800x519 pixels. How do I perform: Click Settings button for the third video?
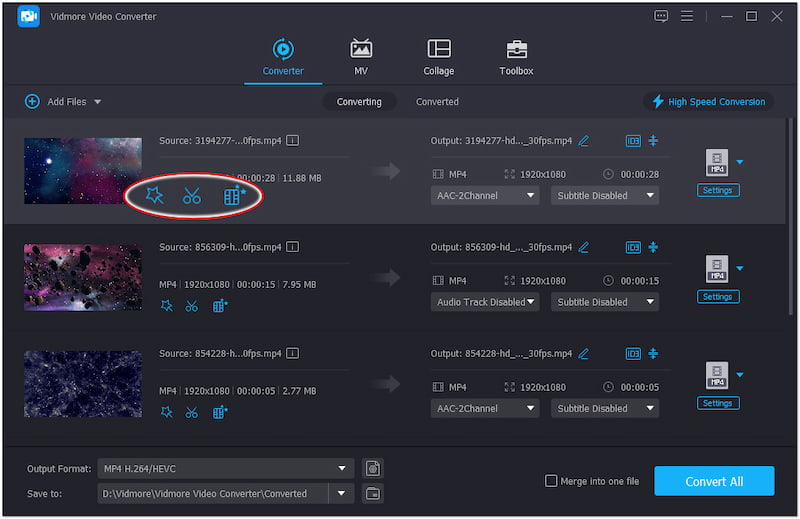[x=717, y=403]
